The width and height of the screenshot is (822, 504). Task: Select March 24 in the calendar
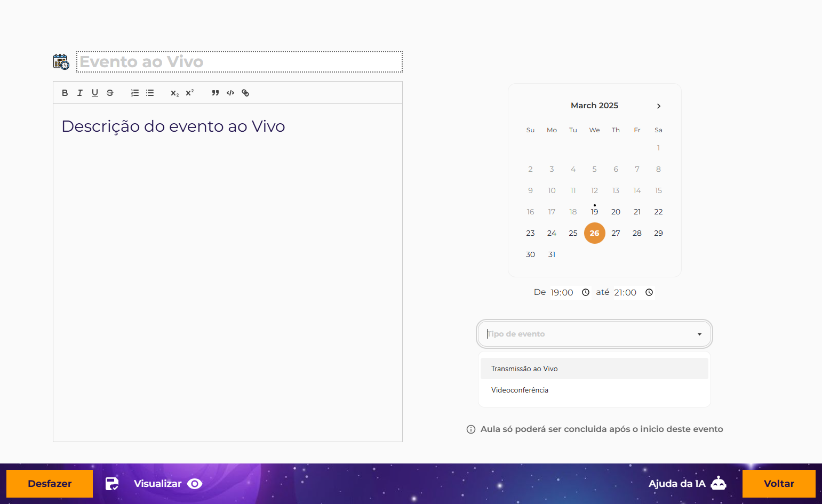pyautogui.click(x=552, y=233)
